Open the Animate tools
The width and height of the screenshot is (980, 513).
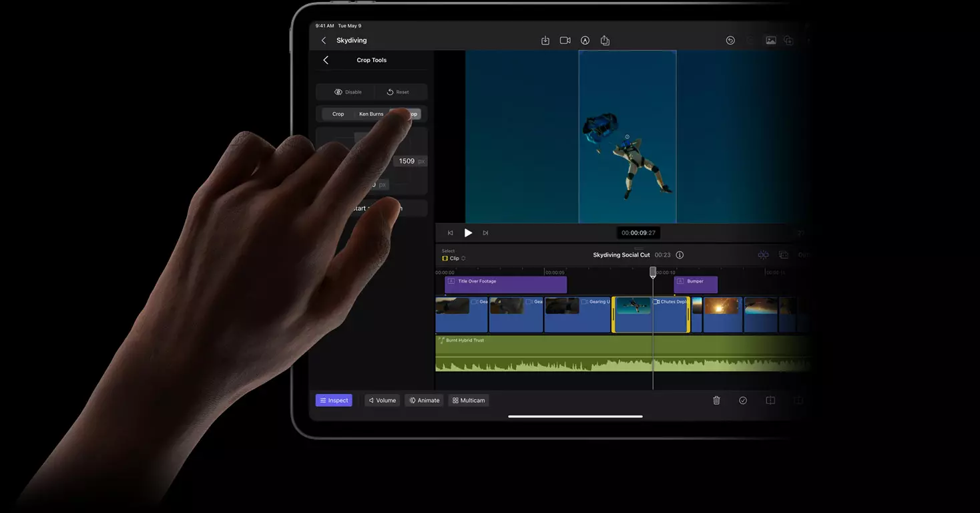425,401
